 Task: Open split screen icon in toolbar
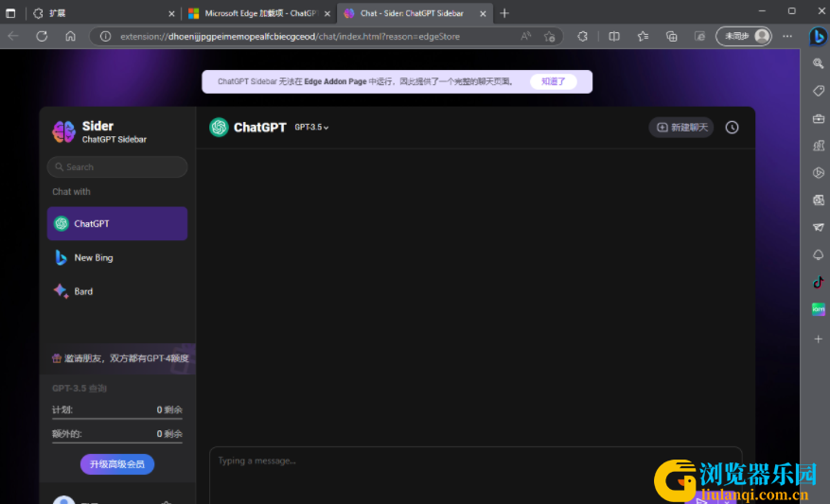[614, 37]
